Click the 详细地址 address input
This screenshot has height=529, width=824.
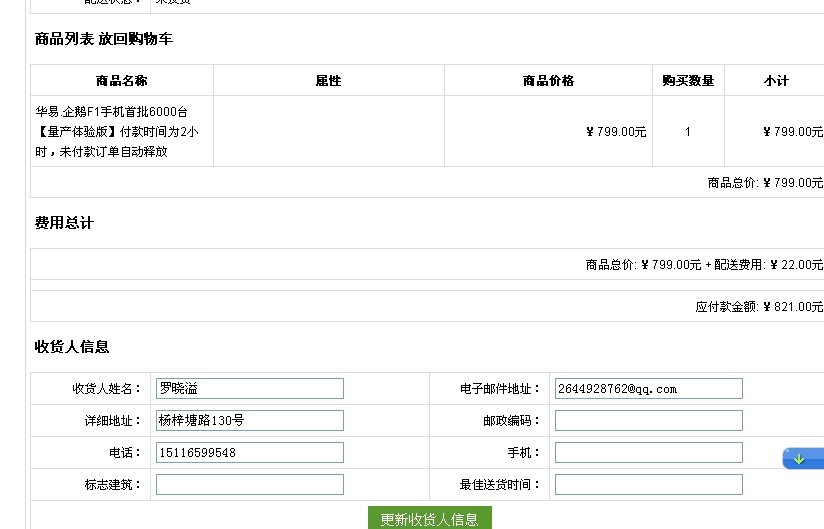(249, 420)
